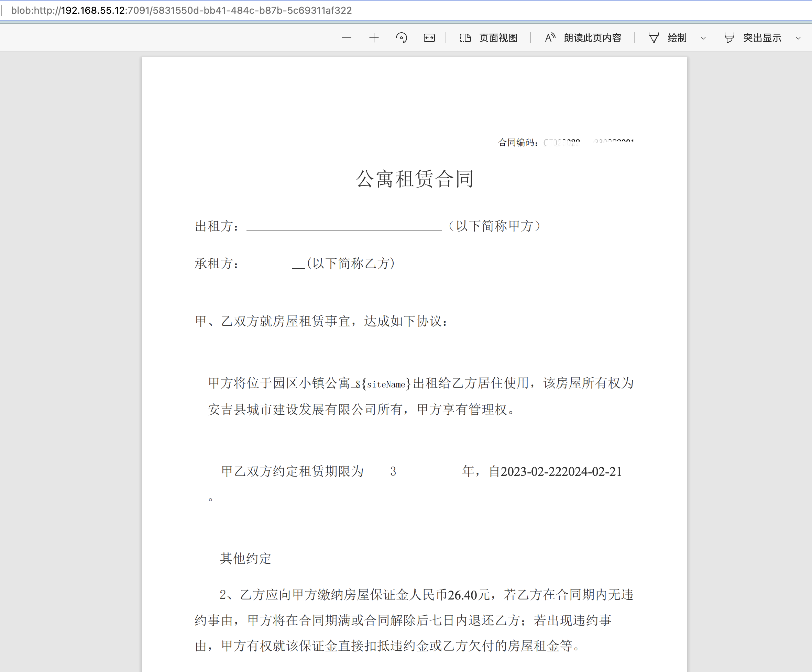
Task: Click the page view icon
Action: pyautogui.click(x=465, y=38)
